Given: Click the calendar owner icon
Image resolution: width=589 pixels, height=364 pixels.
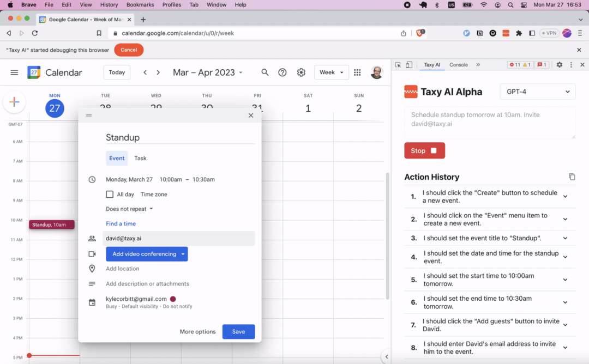Looking at the screenshot, I should coord(92,302).
